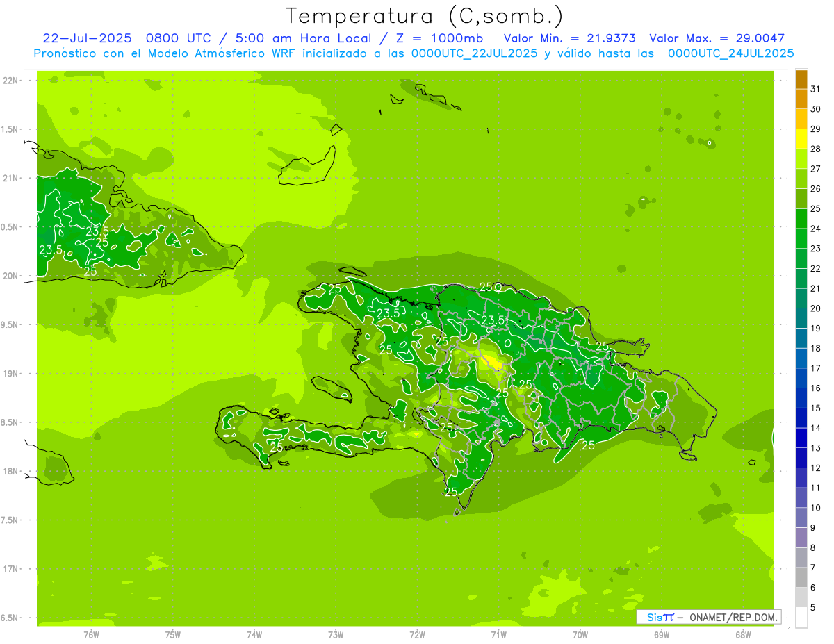Click the legend value '31'

tap(816, 89)
